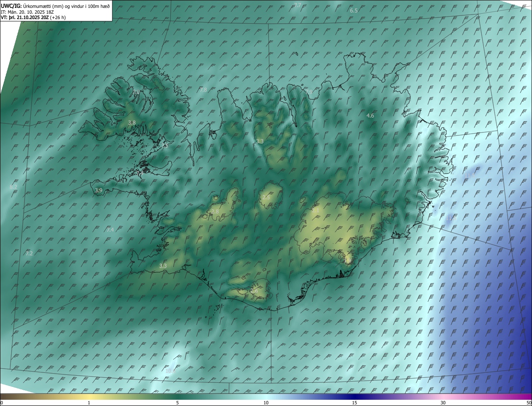This screenshot has height=406, width=532.
Task: Click the 7.2 value off the southwest coast
Action: [29, 253]
